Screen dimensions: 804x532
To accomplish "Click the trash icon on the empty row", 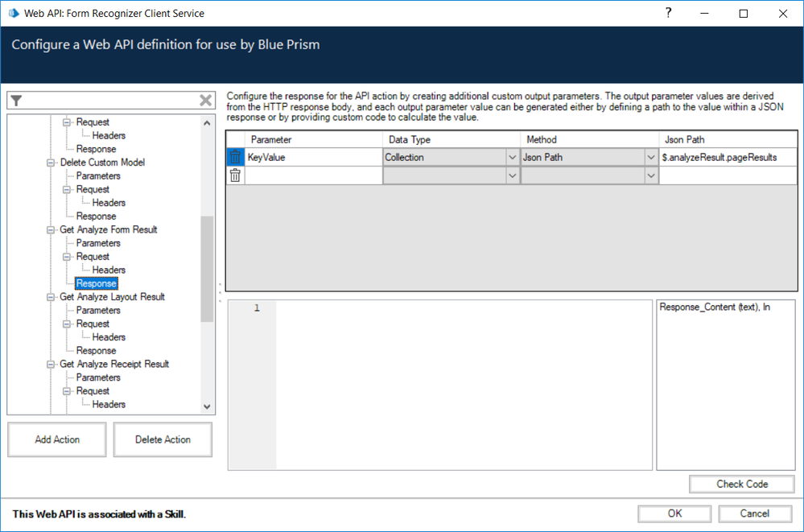I will pos(235,175).
